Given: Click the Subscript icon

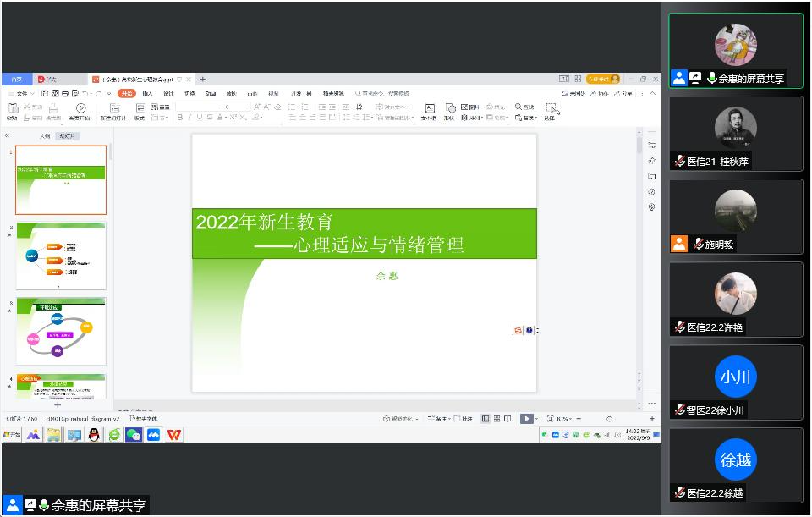Looking at the screenshot, I should 244,118.
